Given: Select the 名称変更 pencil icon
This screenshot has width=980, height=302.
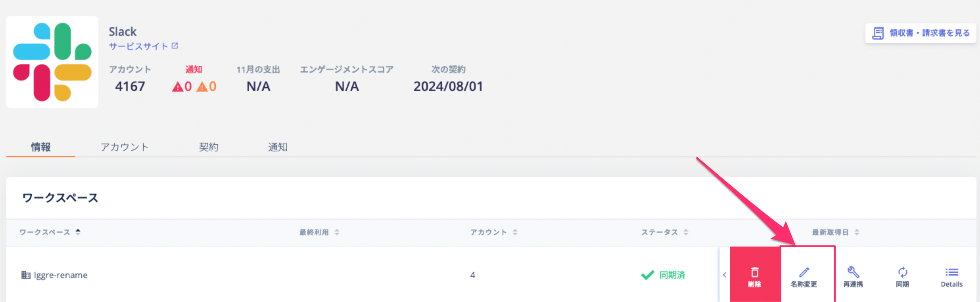Looking at the screenshot, I should point(804,272).
